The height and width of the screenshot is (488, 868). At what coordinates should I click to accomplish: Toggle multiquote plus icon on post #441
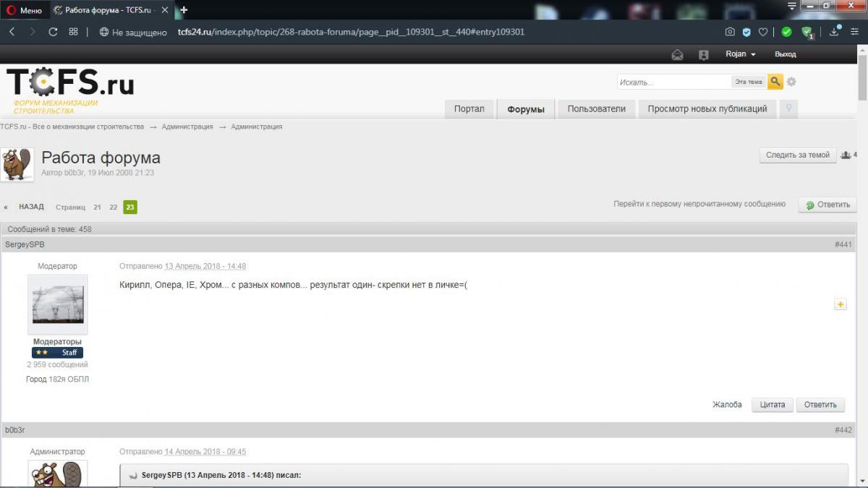841,305
